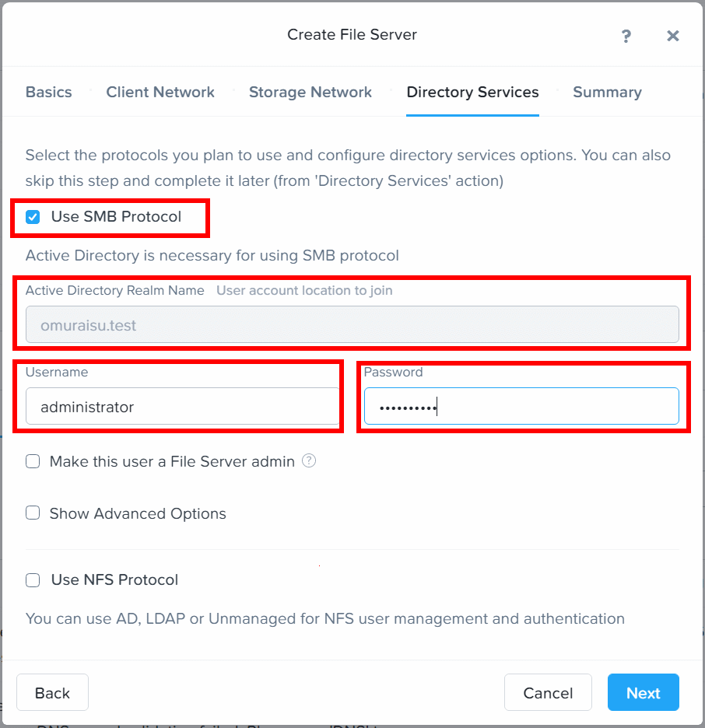
Task: Uncheck the Use SMB Protocol checkbox
Action: pos(33,217)
